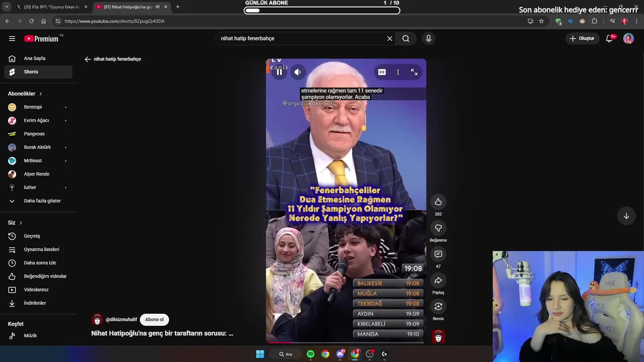Open İndirilenler downloads
Screen dimensions: 644x362
point(38,303)
